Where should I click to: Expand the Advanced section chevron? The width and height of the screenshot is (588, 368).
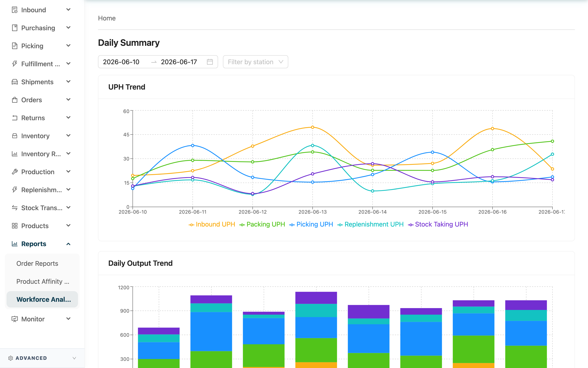click(x=74, y=358)
